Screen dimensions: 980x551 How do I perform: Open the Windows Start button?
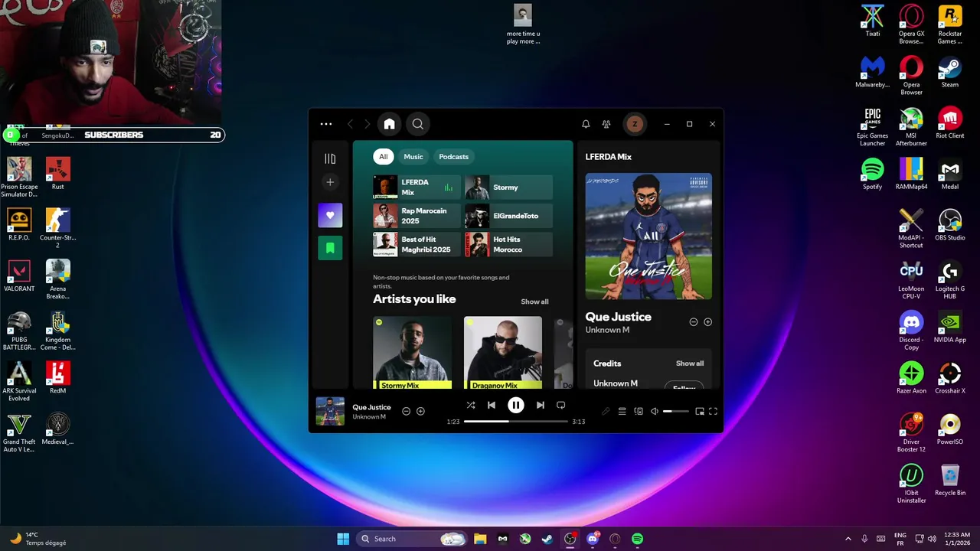(343, 539)
